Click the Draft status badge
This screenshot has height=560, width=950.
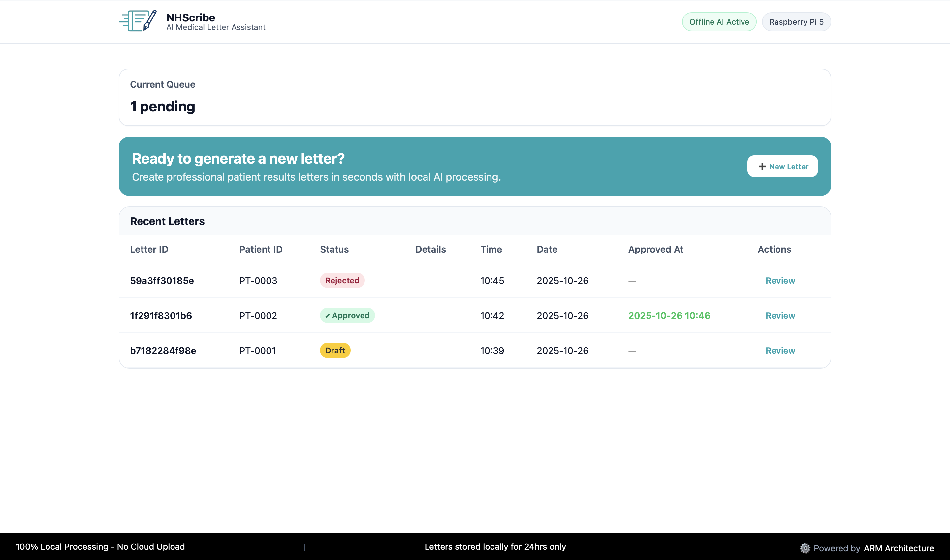(x=335, y=350)
